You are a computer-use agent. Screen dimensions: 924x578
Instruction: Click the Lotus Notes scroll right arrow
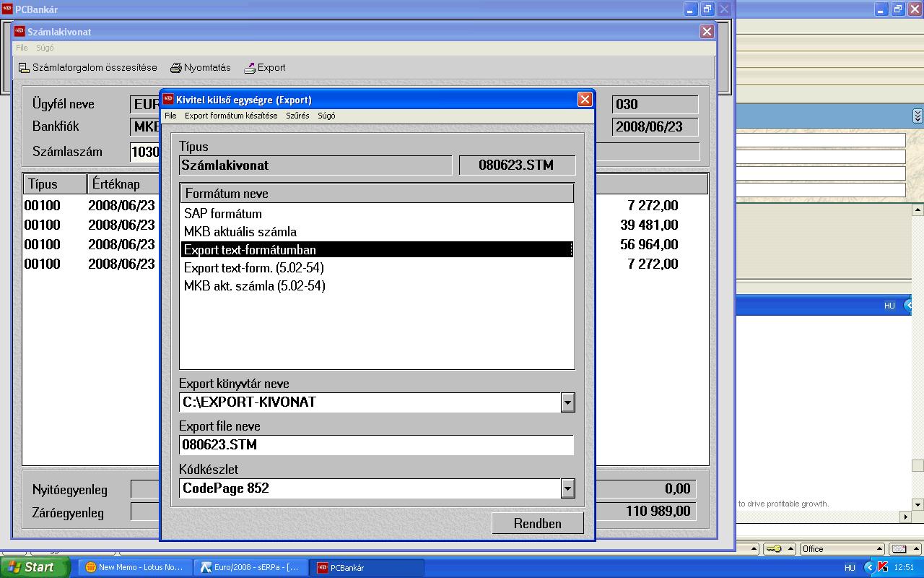pos(906,516)
